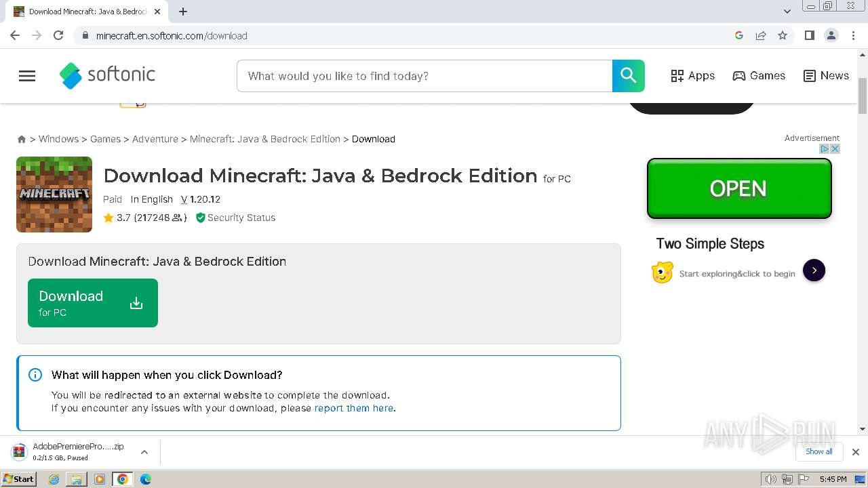Expand the download item options chevron
The height and width of the screenshot is (488, 868).
tap(144, 452)
